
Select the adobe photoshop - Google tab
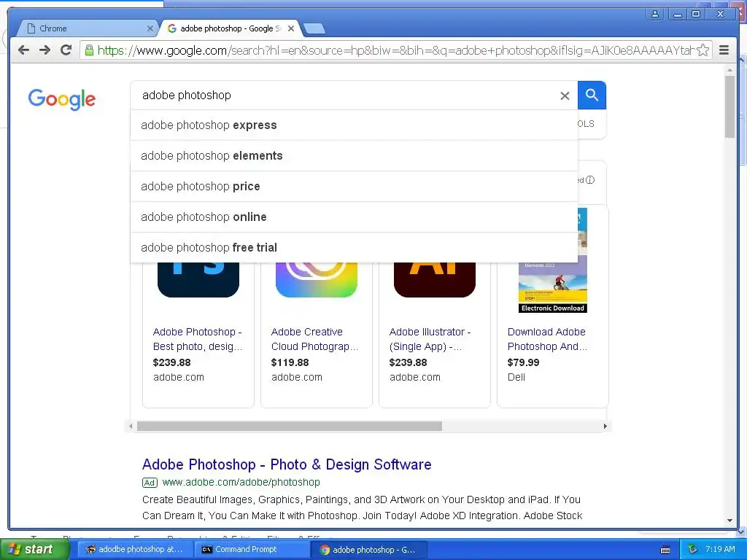[x=228, y=28]
